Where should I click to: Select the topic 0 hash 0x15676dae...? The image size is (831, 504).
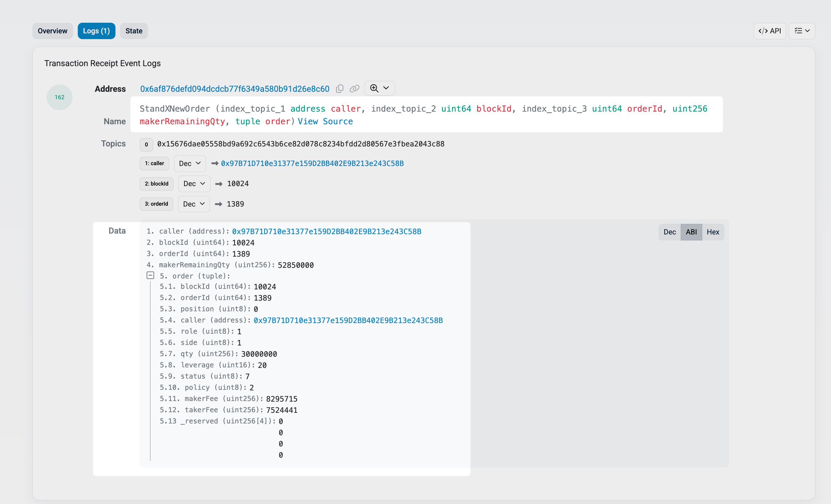click(x=301, y=144)
